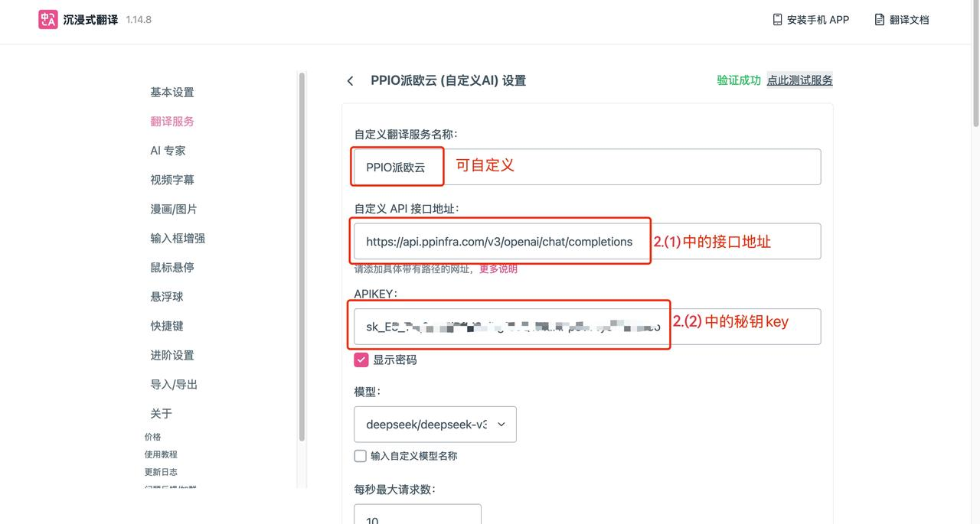Open the deepseek model dropdown
The image size is (980, 524).
(435, 425)
